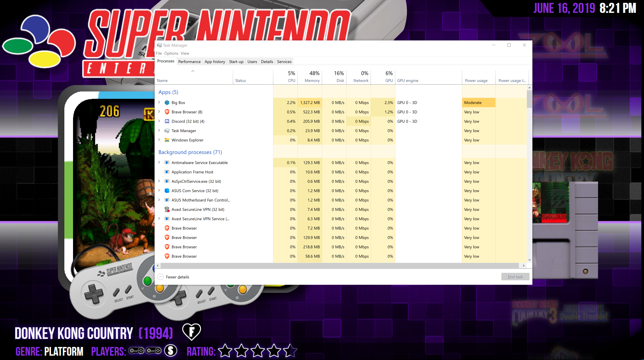Image resolution: width=644 pixels, height=360 pixels.
Task: Expand Avast SecureLine VPN Service row
Action: tap(159, 218)
